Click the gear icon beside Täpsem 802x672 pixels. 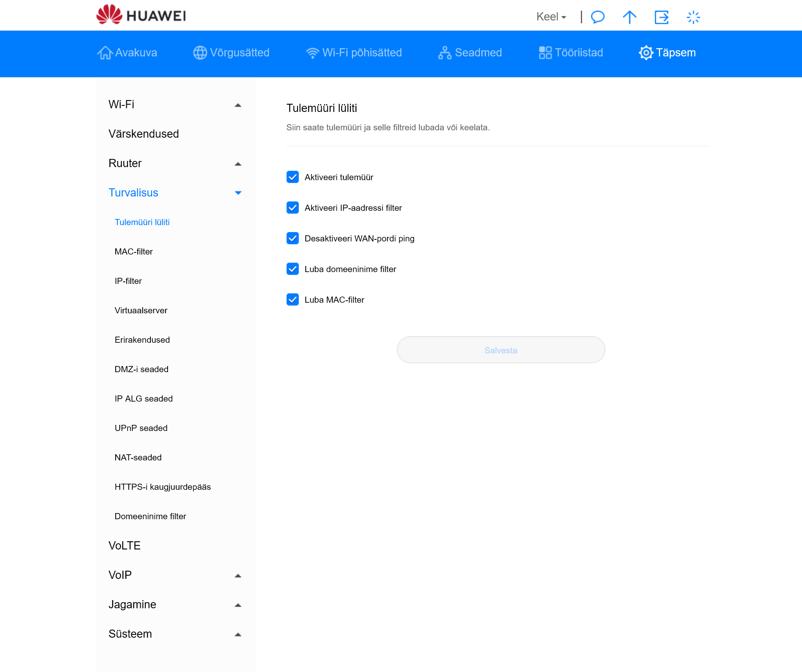pyautogui.click(x=646, y=53)
